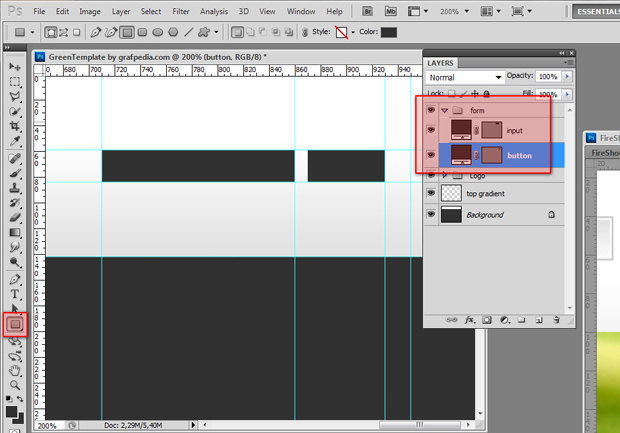Launch Mini Bridge
The height and width of the screenshot is (433, 620).
click(391, 11)
